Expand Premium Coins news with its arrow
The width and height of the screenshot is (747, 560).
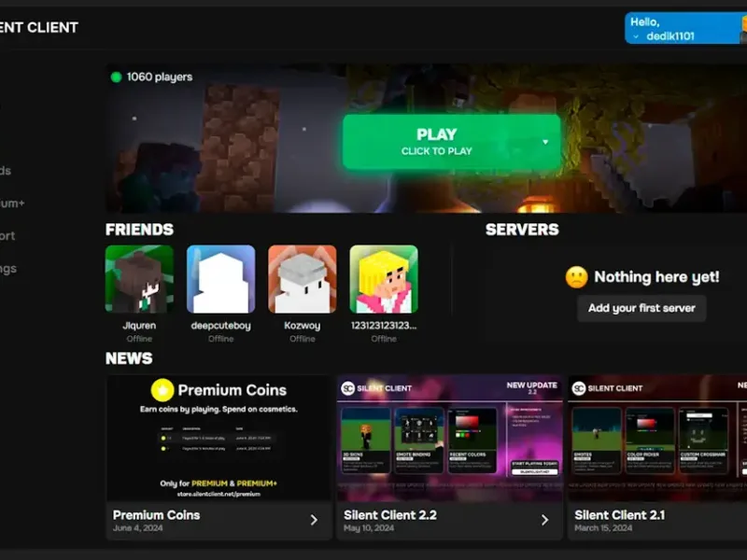[x=314, y=520]
